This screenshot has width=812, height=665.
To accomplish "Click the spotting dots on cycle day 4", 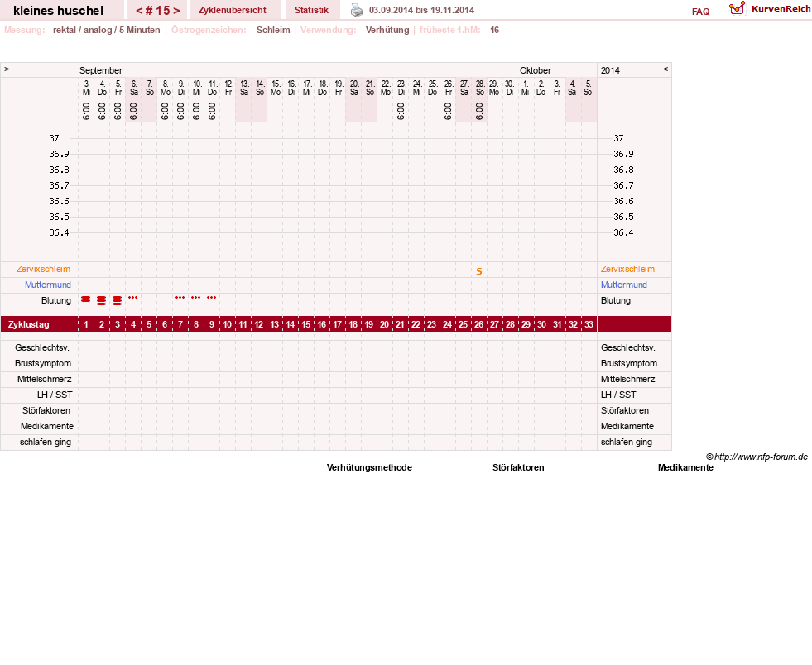I will coord(133,298).
